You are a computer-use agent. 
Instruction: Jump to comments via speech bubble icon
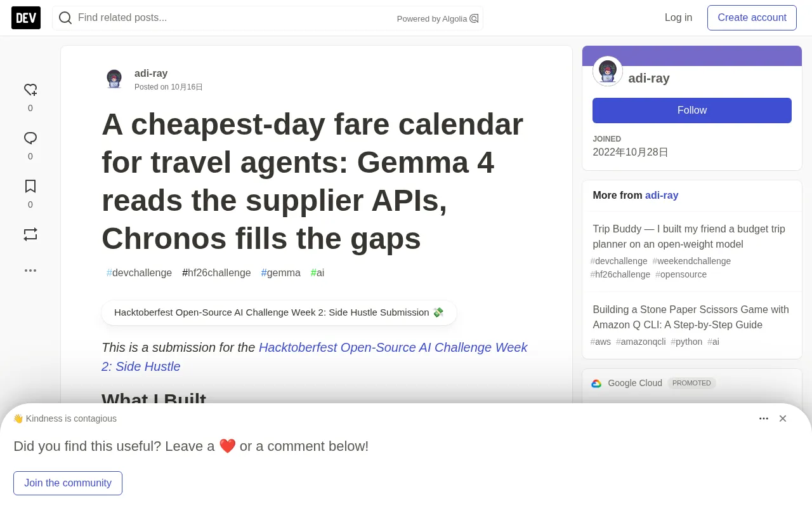point(30,138)
